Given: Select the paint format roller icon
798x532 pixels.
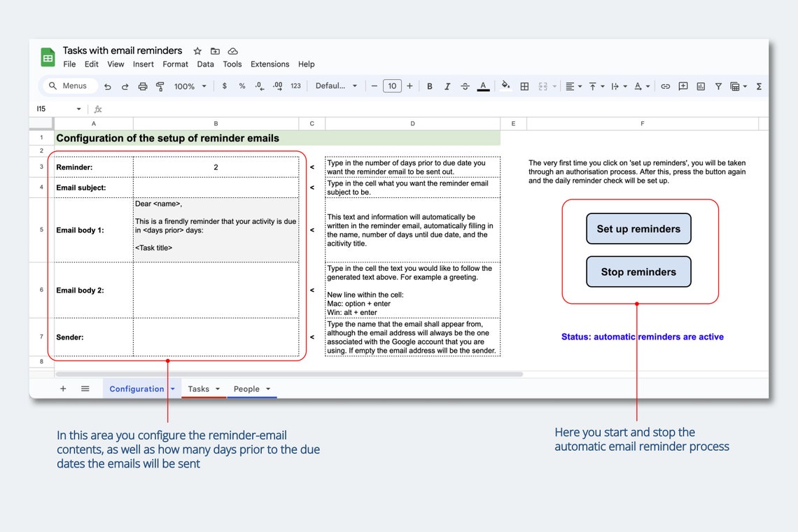Looking at the screenshot, I should click(160, 87).
